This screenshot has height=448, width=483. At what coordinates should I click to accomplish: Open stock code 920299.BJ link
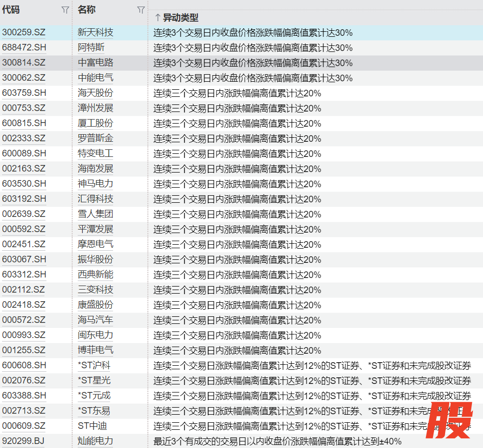point(24,441)
